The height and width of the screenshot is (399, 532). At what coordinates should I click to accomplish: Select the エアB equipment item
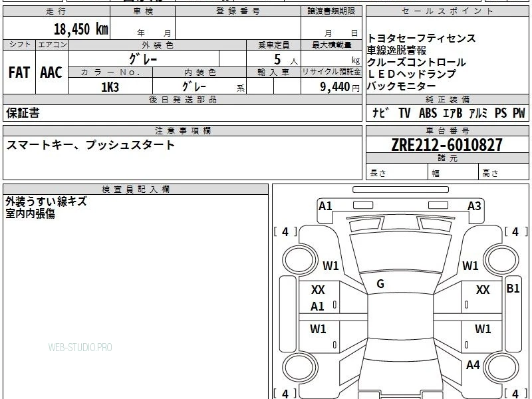click(453, 112)
